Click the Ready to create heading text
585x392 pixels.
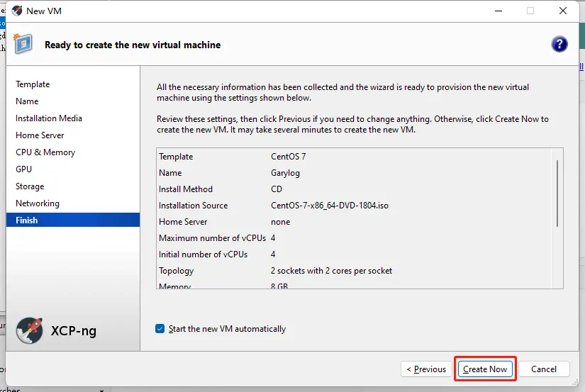(133, 45)
